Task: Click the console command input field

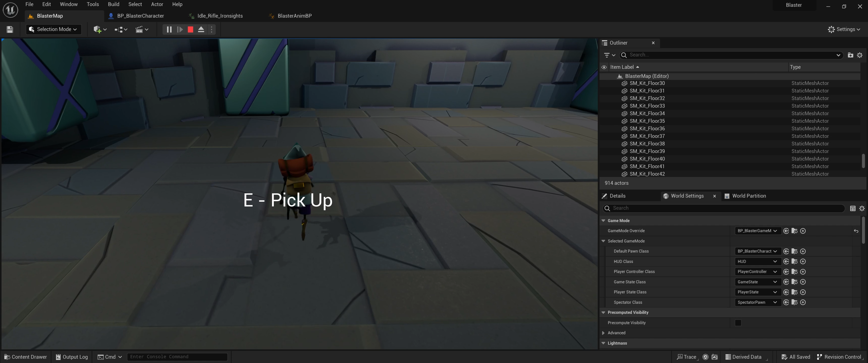Action: coord(177,357)
